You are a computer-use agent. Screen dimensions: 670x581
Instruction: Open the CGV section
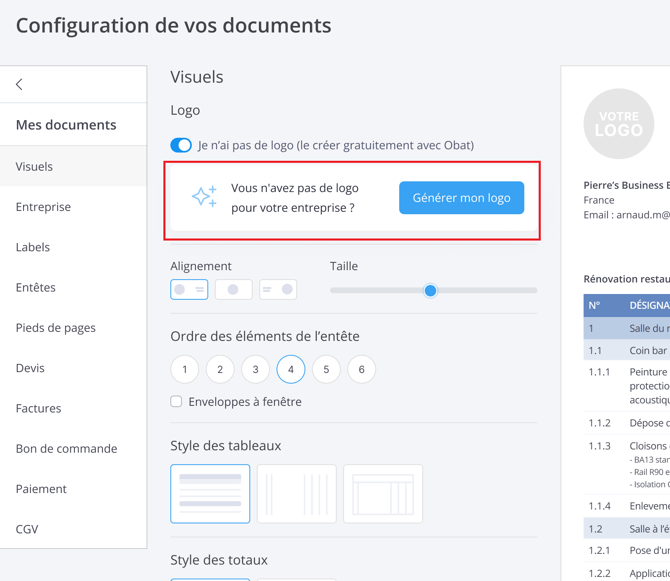(x=27, y=529)
